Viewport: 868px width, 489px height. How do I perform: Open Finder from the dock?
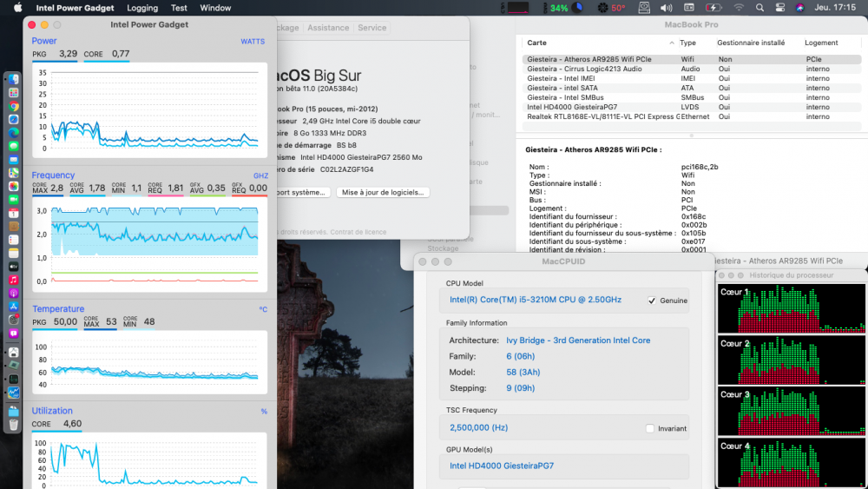tap(14, 79)
